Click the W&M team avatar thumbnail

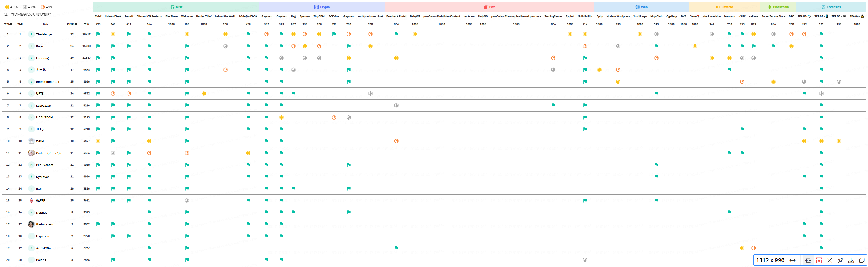coord(31,141)
